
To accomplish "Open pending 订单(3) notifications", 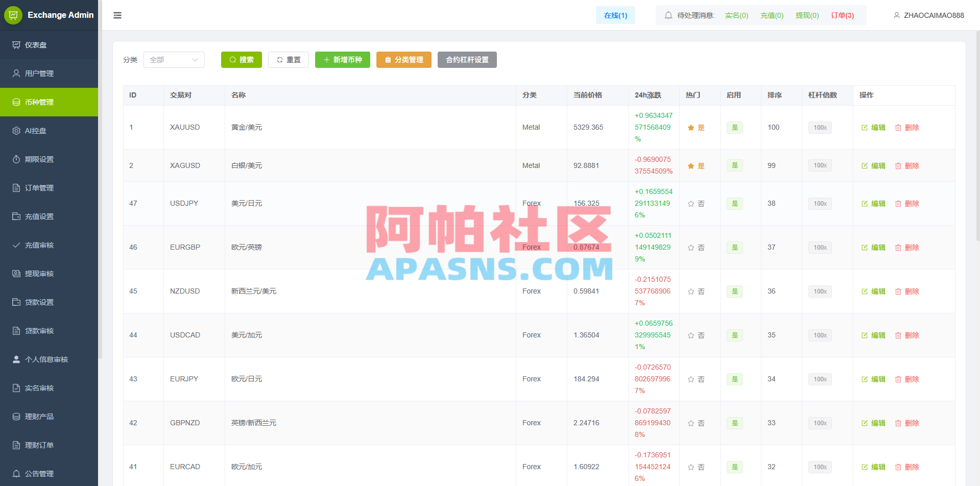I will click(842, 15).
